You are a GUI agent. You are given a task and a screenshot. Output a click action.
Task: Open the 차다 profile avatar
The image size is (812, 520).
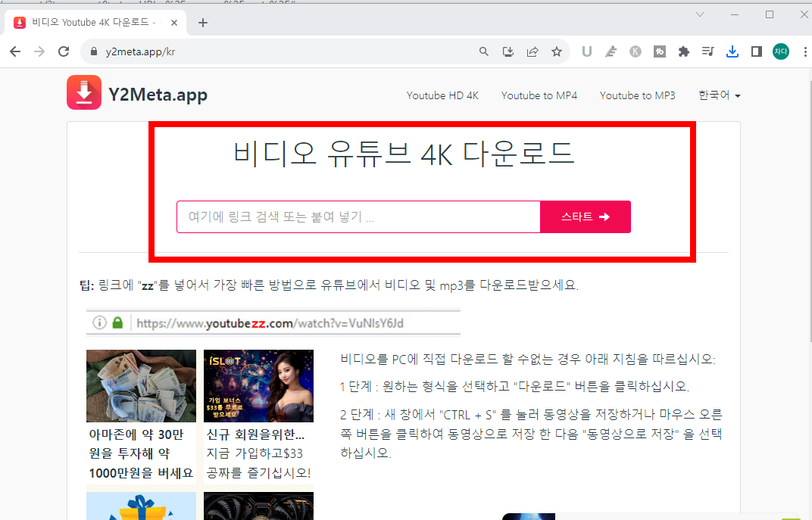pyautogui.click(x=780, y=51)
